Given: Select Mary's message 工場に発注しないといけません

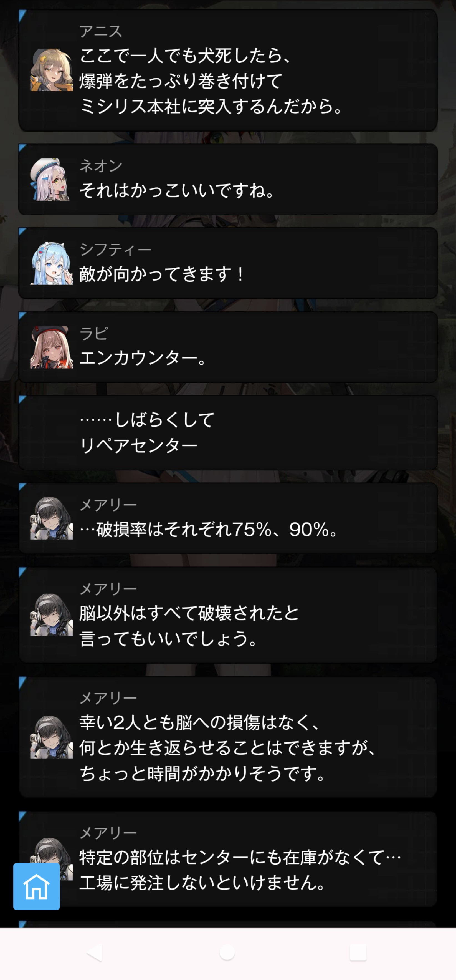Looking at the screenshot, I should (228, 859).
